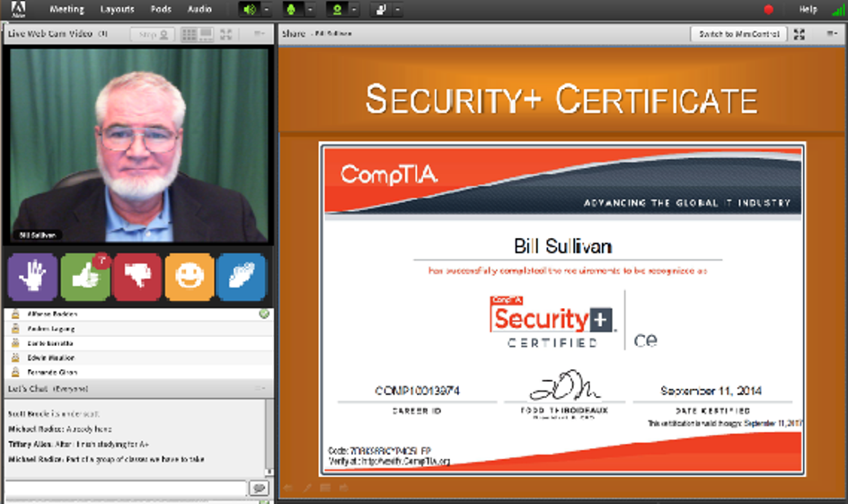Click the Verify at CompTIA.org link text

pos(389,461)
